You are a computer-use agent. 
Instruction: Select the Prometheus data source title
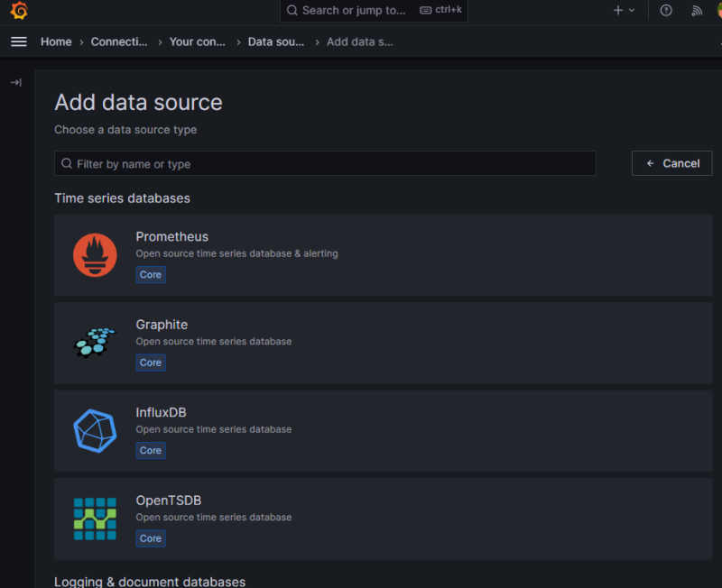(x=171, y=236)
